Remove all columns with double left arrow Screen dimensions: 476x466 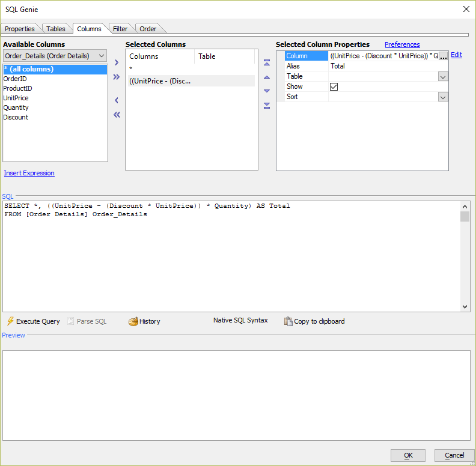[117, 115]
